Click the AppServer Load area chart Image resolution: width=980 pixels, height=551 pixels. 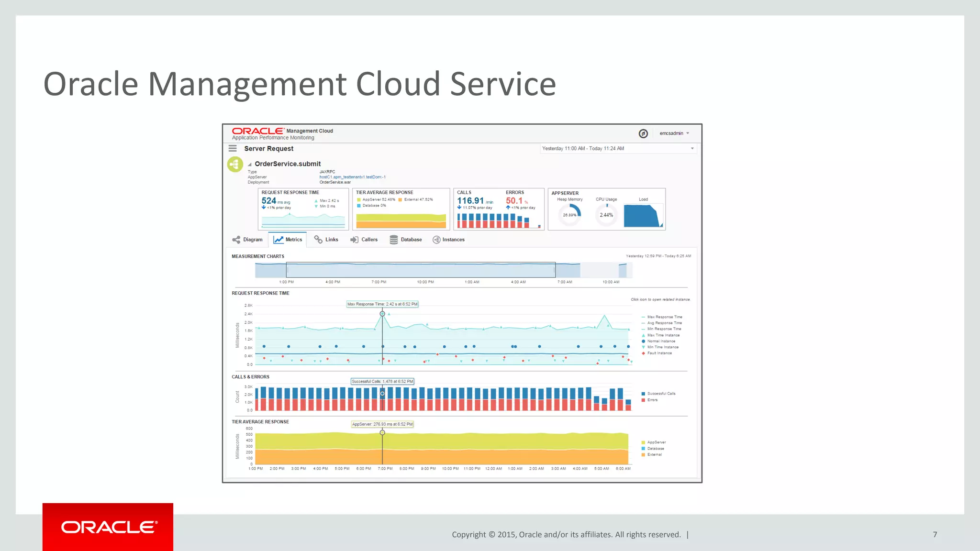(644, 216)
